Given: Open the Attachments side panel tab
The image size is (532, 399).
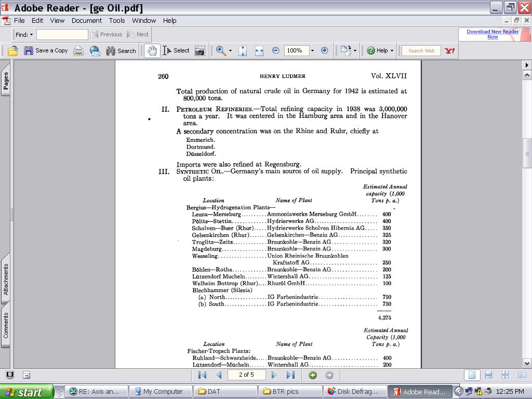Looking at the screenshot, I should (x=6, y=279).
